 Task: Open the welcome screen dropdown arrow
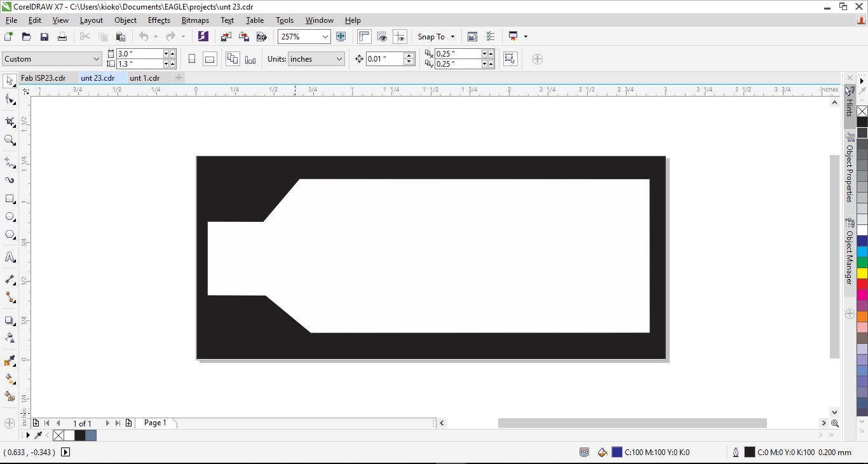526,37
